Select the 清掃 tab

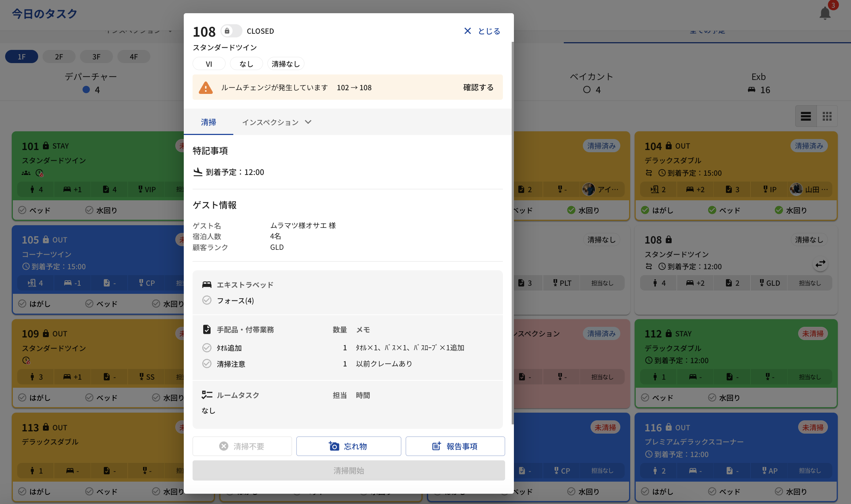click(208, 122)
